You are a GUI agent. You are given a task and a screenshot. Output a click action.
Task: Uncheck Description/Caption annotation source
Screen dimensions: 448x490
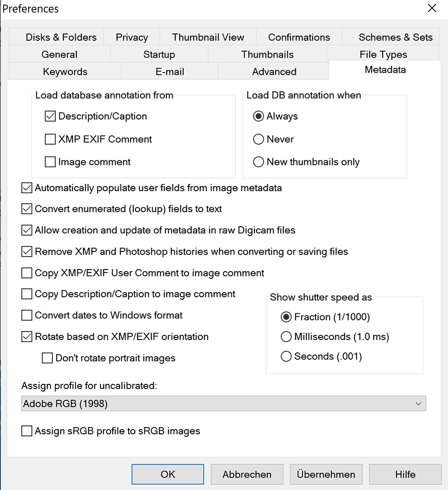click(50, 116)
